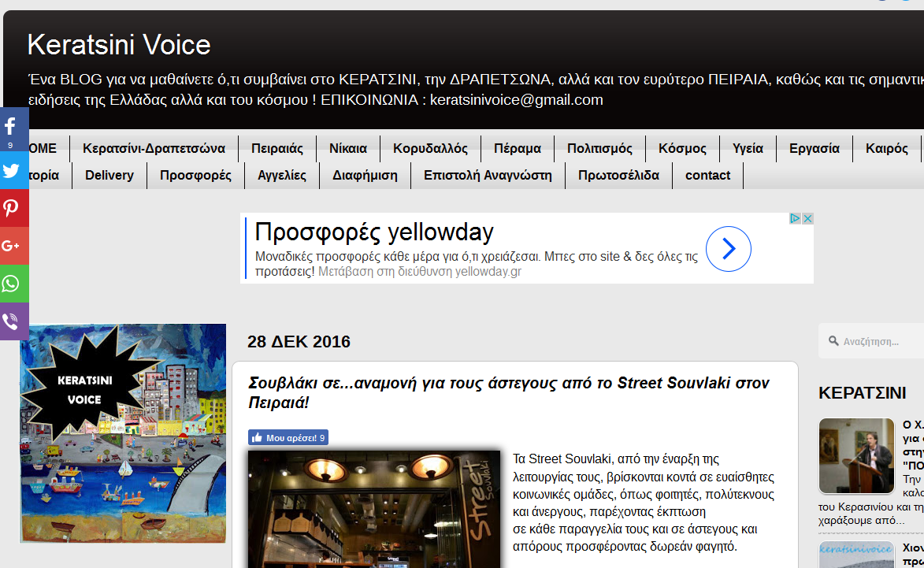This screenshot has height=568, width=924.
Task: Open the Πολιτισμός section
Action: coord(599,148)
